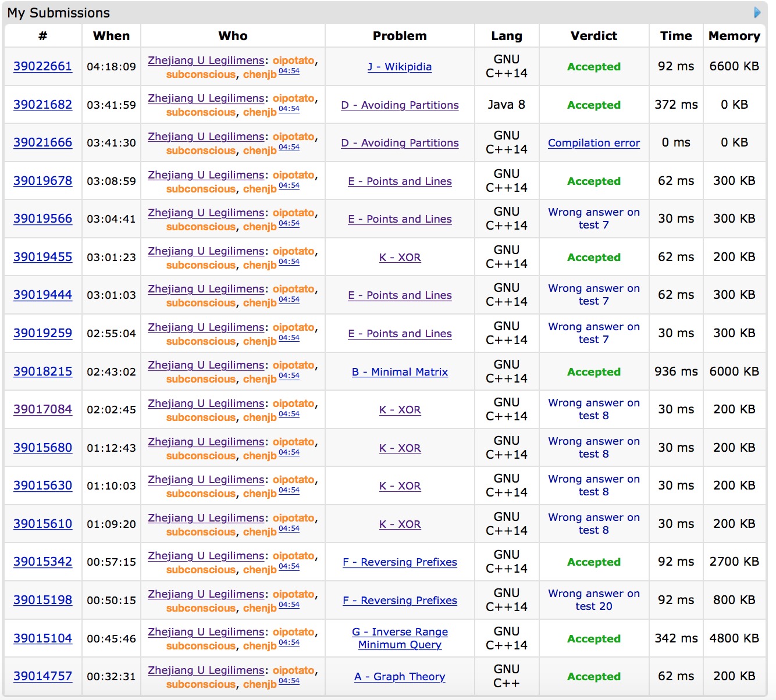Open the D - Avoiding Partitions Java 8 row problem
Image resolution: width=776 pixels, height=700 pixels.
tap(400, 105)
